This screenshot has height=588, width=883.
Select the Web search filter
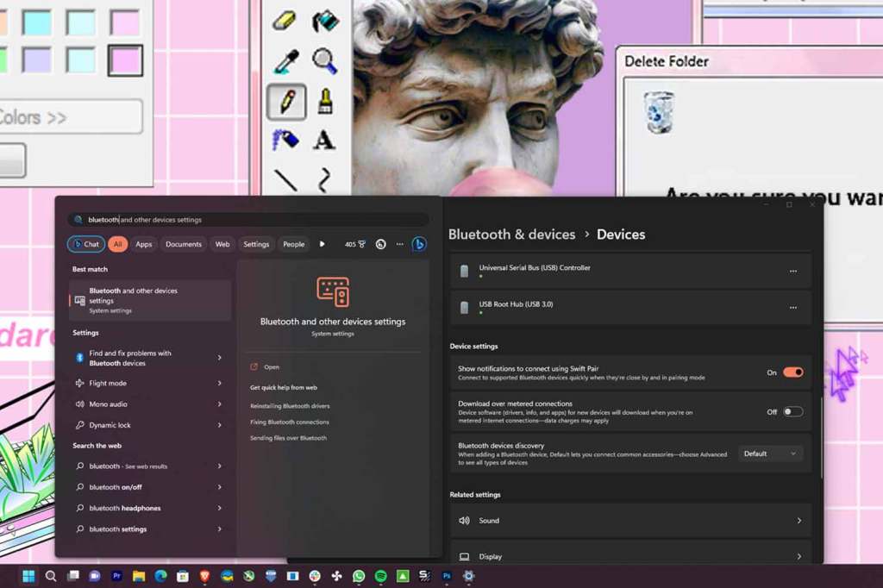pos(222,244)
